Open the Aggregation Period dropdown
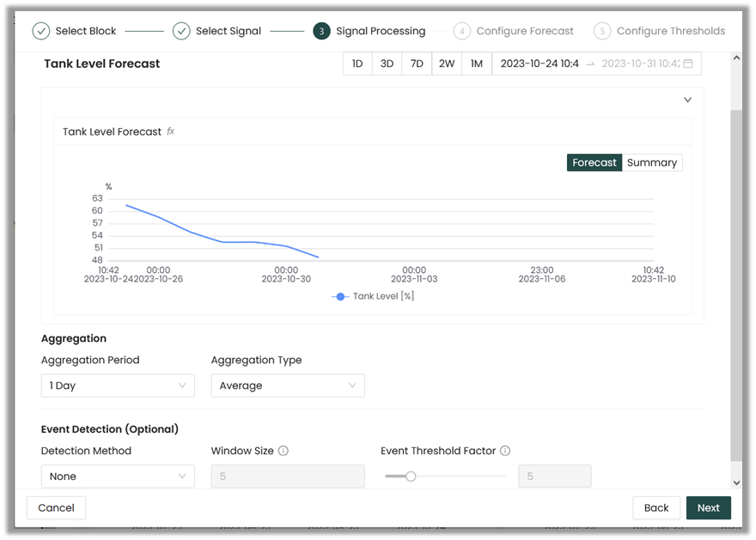Image resolution: width=756 pixels, height=540 pixels. coord(118,385)
